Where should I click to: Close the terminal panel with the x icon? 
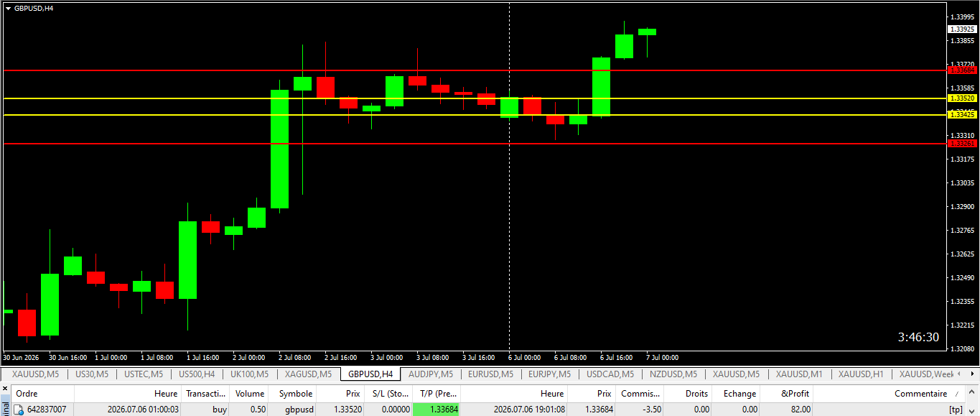pos(5,389)
